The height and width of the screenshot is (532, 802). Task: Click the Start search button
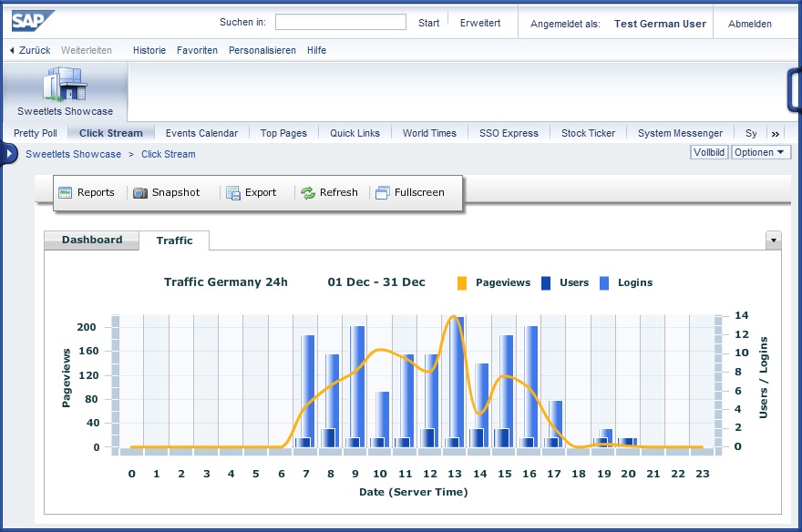428,23
